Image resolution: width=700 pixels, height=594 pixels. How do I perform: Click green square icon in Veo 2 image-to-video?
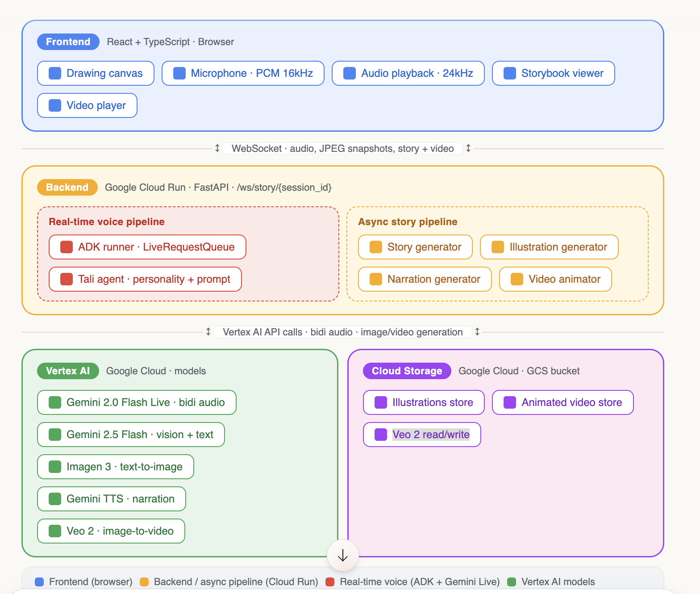[55, 531]
